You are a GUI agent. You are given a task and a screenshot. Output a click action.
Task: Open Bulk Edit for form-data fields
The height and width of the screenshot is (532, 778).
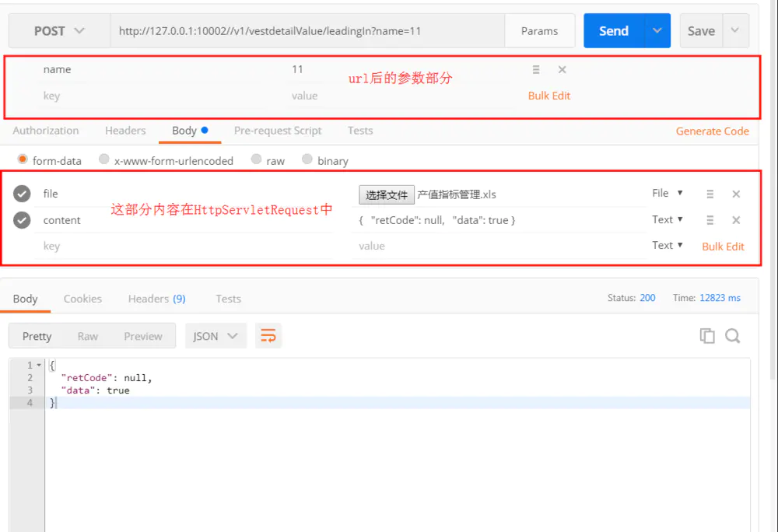723,246
